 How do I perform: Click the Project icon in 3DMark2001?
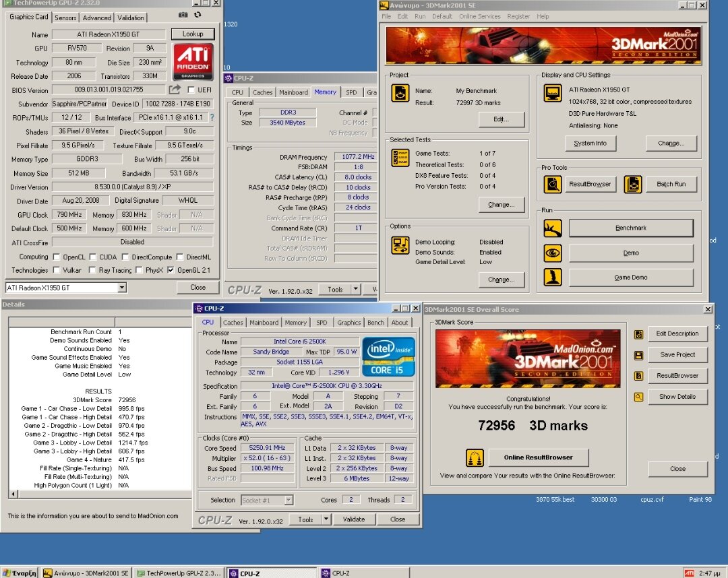400,93
